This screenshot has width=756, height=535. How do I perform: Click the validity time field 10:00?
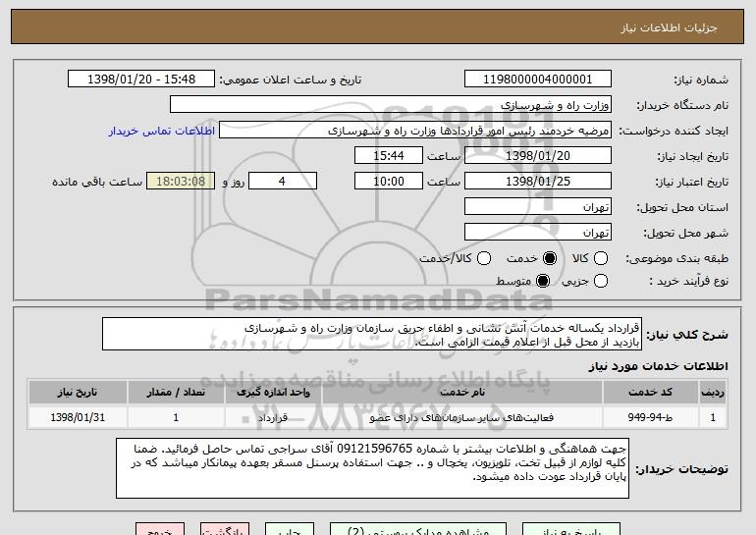pos(389,182)
